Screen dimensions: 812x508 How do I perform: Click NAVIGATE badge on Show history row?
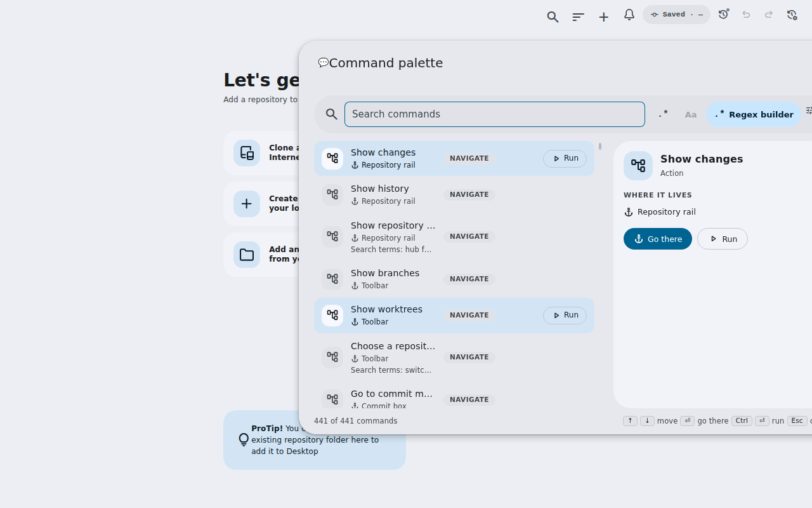[x=469, y=194]
